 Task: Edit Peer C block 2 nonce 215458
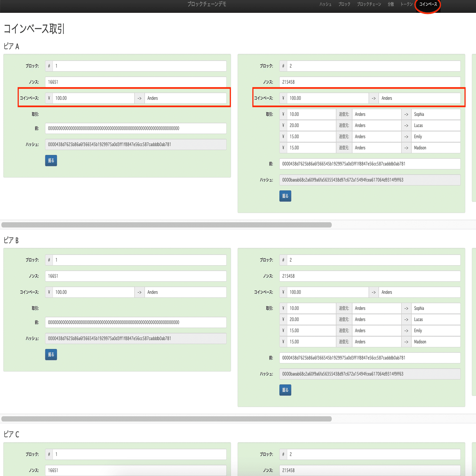(370, 470)
